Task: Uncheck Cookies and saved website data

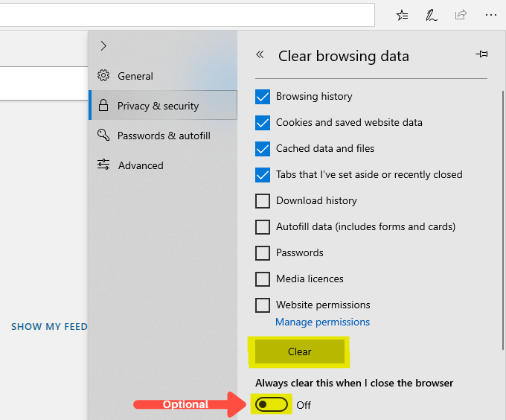Action: coord(263,123)
